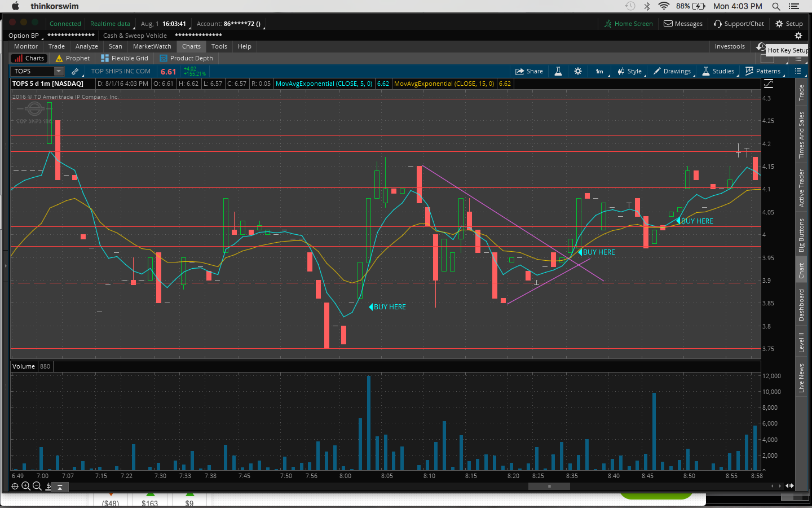Screen dimensions: 812x508
Task: Open the Prophet sub-tab
Action: [73, 58]
